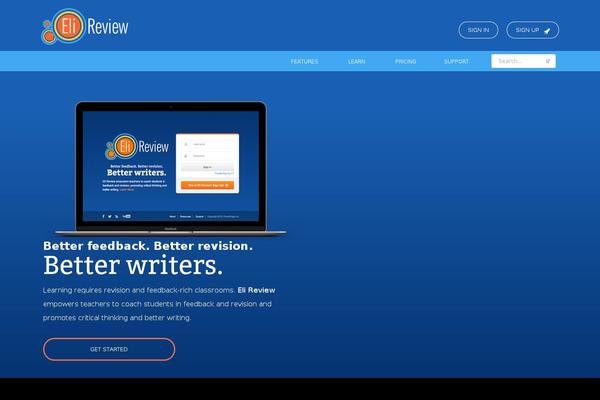Click the Eli Review logo
Screen dimensions: 600x400
[85, 26]
